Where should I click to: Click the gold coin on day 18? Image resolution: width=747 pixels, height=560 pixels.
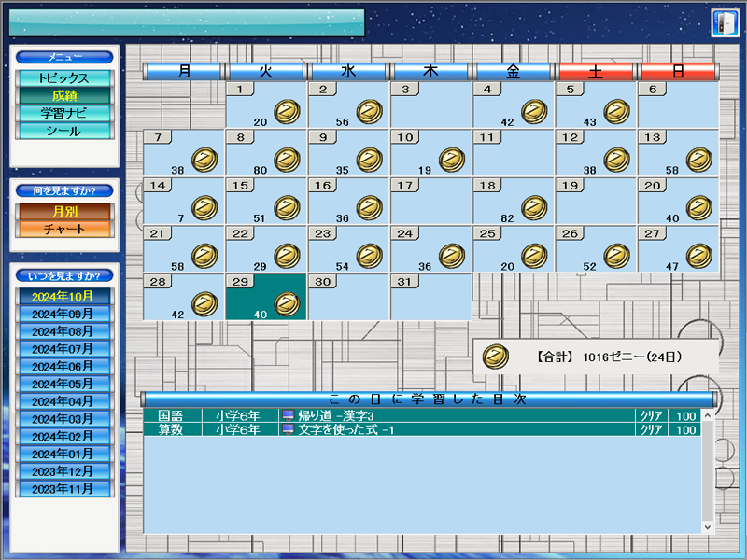(x=533, y=207)
